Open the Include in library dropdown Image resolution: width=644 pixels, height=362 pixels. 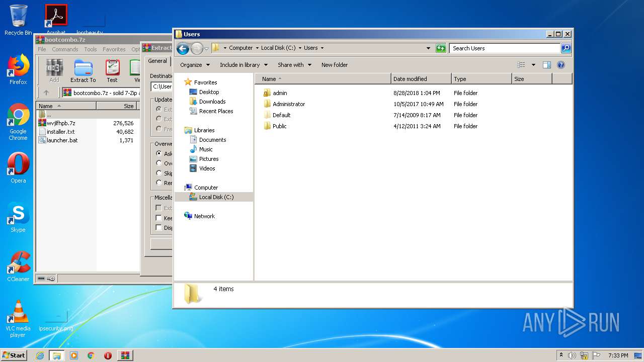click(244, 65)
